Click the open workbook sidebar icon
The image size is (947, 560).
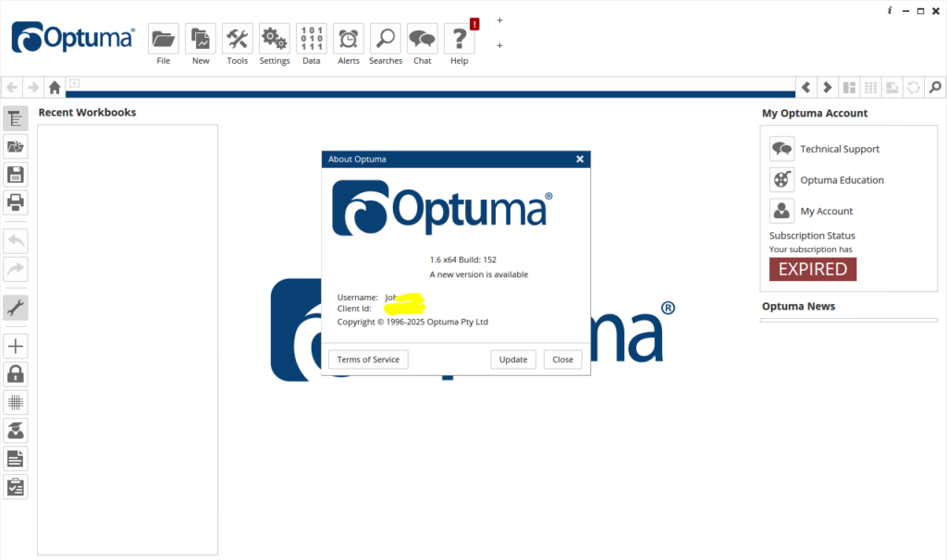(x=16, y=147)
